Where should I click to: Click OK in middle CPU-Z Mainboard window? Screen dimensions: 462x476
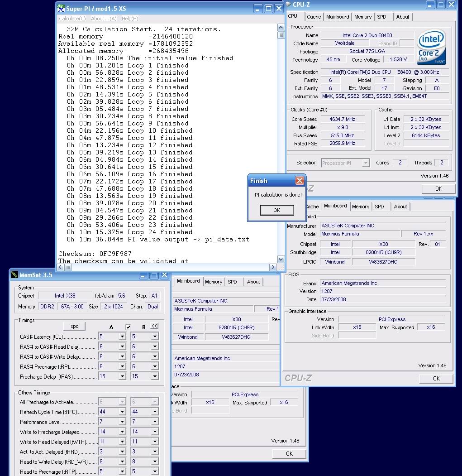436,379
